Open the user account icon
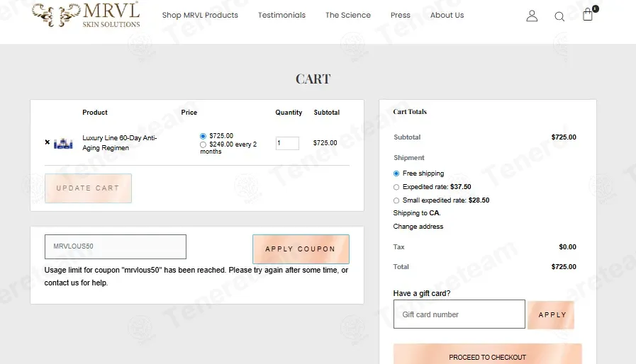Viewport: 636px width, 364px height. coord(532,16)
